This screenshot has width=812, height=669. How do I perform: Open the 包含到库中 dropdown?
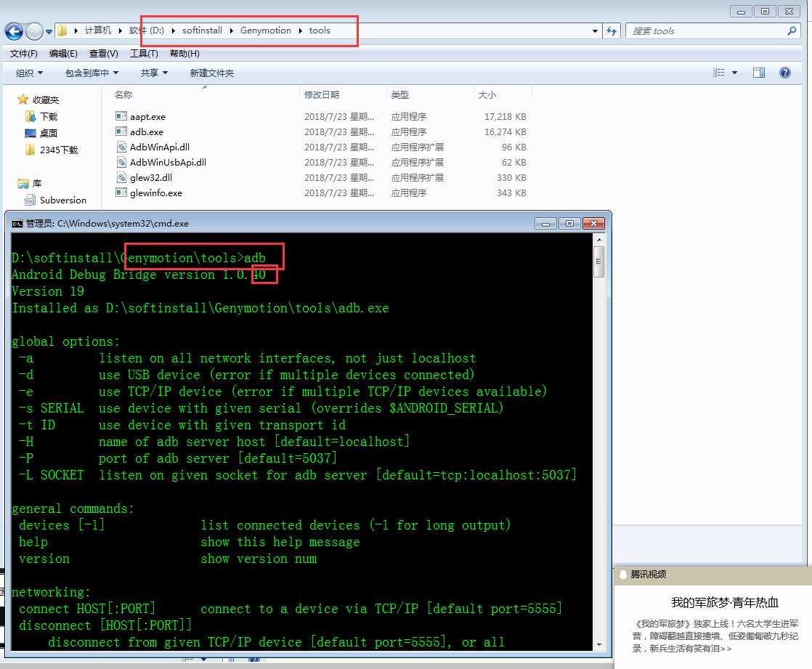[92, 73]
